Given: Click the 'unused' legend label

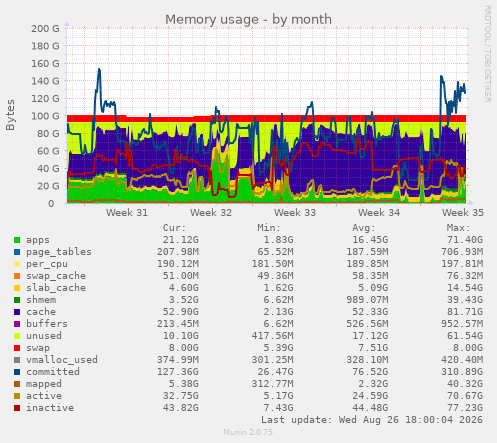Looking at the screenshot, I should (x=44, y=336).
